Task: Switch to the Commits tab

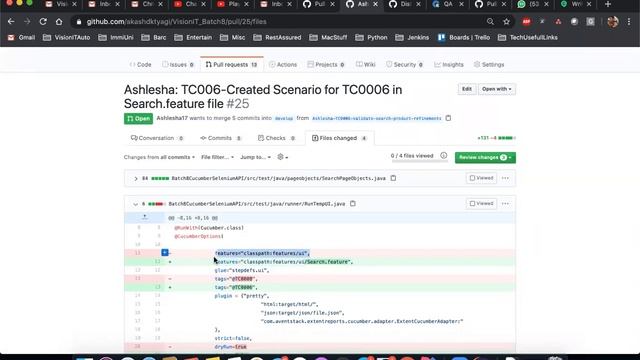Action: 221,138
